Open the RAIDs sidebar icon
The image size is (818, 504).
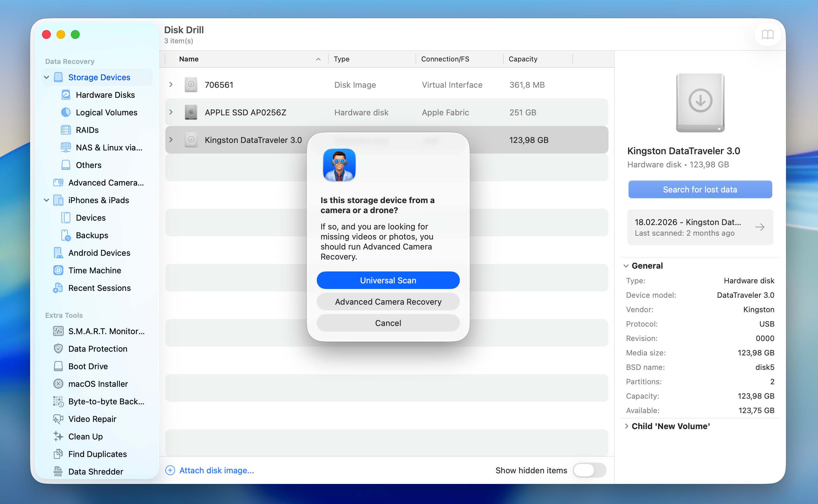tap(66, 130)
